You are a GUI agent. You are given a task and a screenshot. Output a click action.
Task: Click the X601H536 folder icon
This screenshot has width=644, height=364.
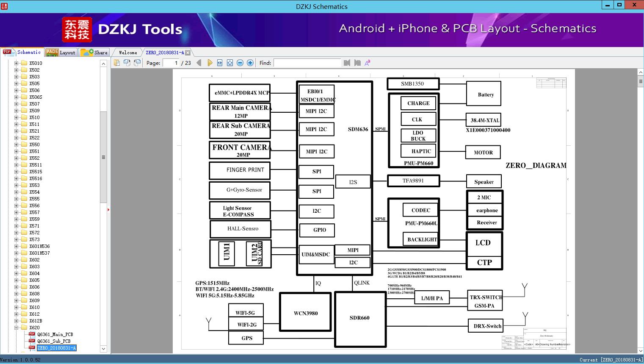(24, 246)
